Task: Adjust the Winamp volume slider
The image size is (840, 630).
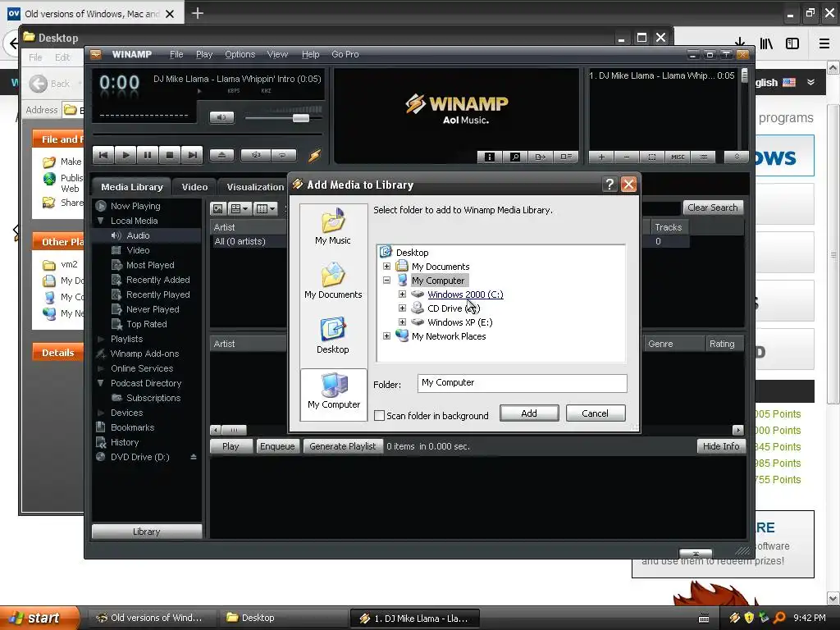Action: click(x=300, y=118)
